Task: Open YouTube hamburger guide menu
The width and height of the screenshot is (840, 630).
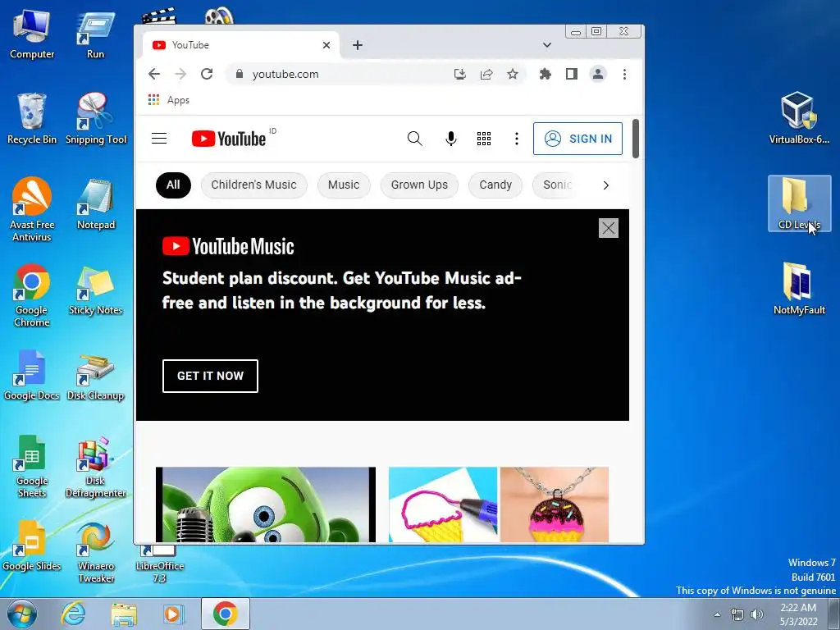Action: 159,139
